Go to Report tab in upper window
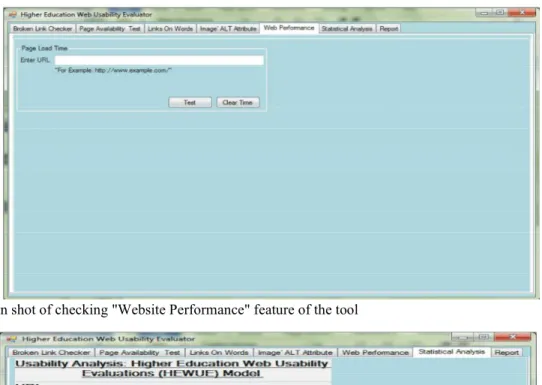This screenshot has width=542, height=385. coord(389,29)
